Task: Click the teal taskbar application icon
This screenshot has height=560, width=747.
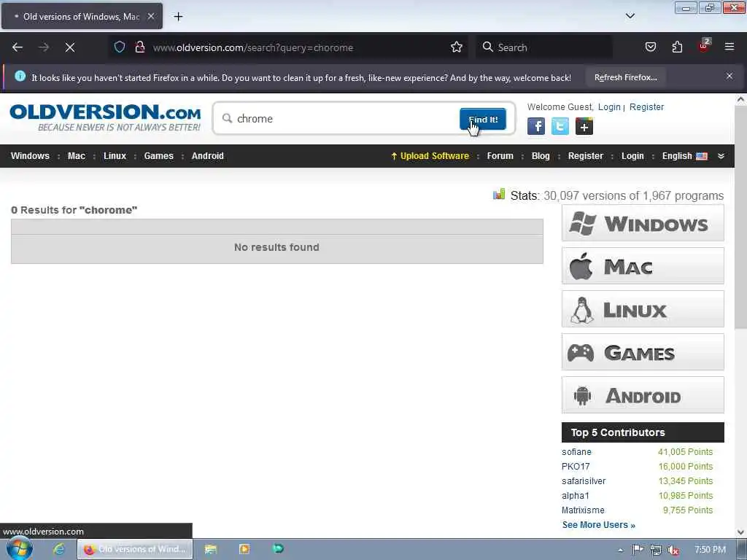Action: pos(278,548)
